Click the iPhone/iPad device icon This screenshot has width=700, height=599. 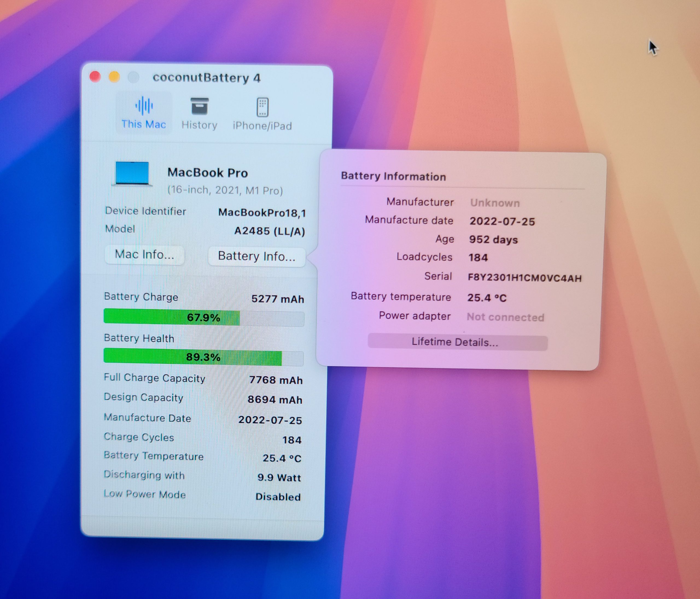pos(262,107)
